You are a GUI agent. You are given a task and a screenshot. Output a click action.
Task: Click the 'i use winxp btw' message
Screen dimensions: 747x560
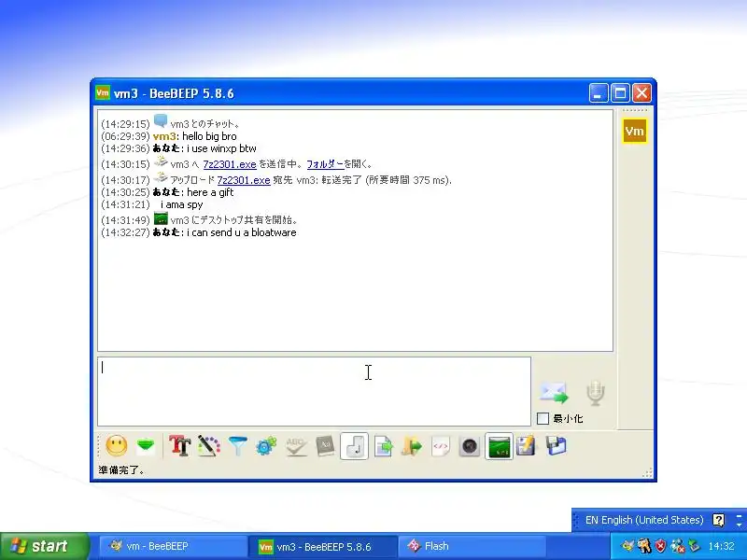(221, 148)
